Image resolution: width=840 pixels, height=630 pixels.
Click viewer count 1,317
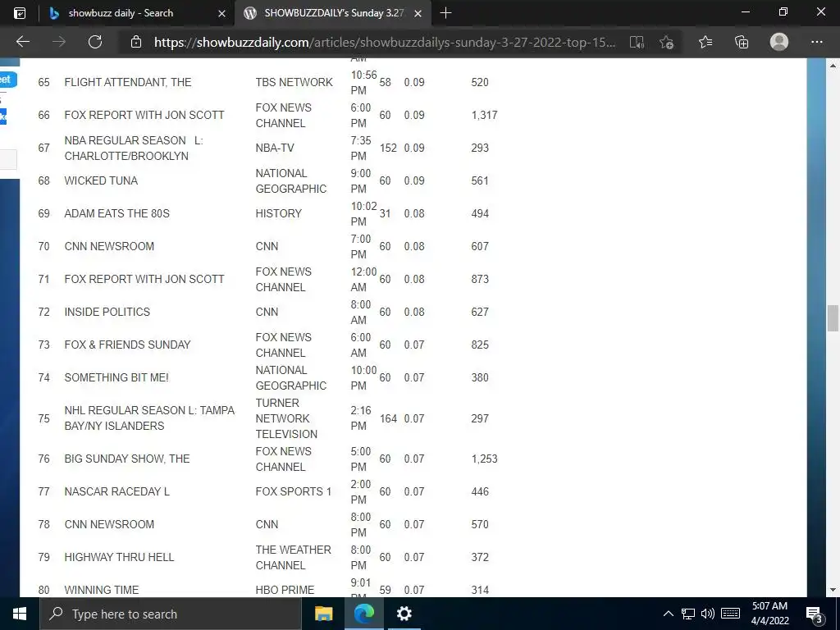(x=484, y=115)
